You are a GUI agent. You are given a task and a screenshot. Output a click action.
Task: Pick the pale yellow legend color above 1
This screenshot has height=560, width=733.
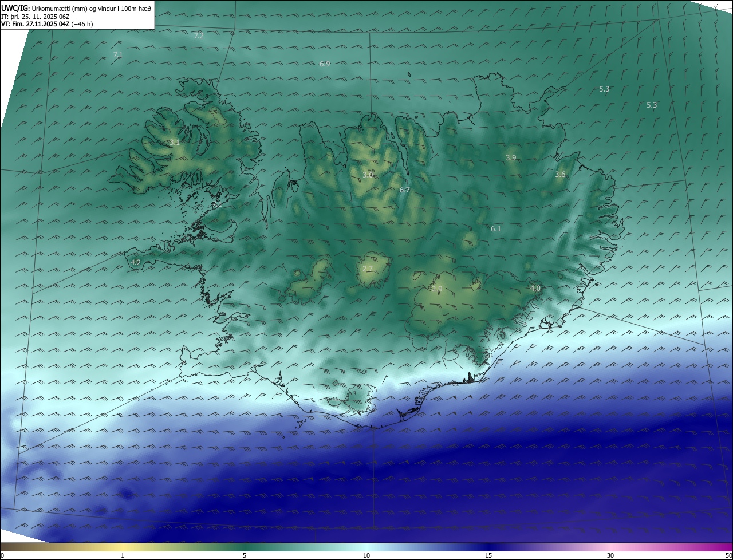[x=123, y=547]
